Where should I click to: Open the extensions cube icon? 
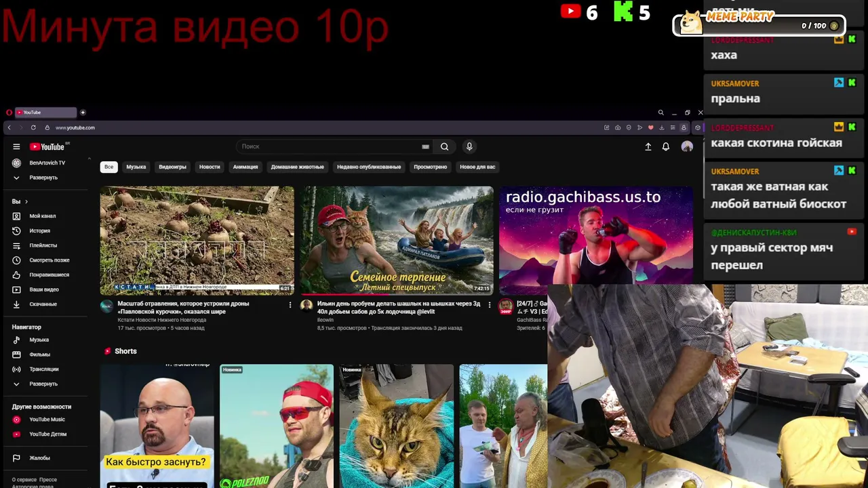tap(698, 127)
